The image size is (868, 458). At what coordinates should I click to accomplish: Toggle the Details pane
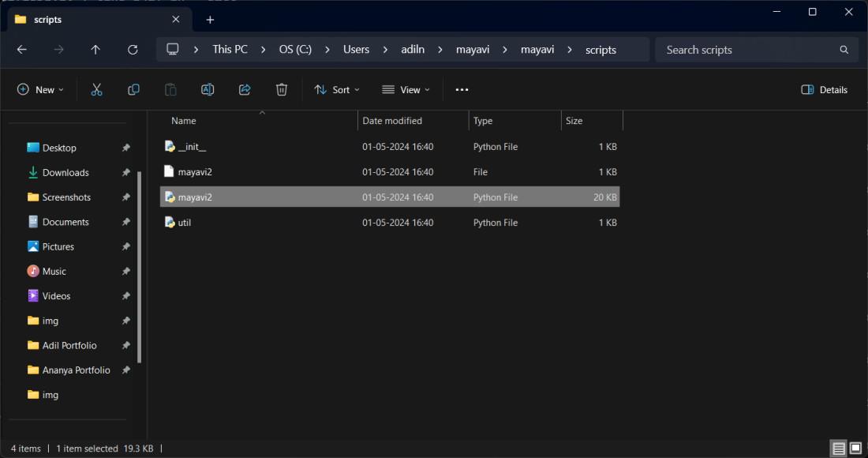tap(824, 90)
